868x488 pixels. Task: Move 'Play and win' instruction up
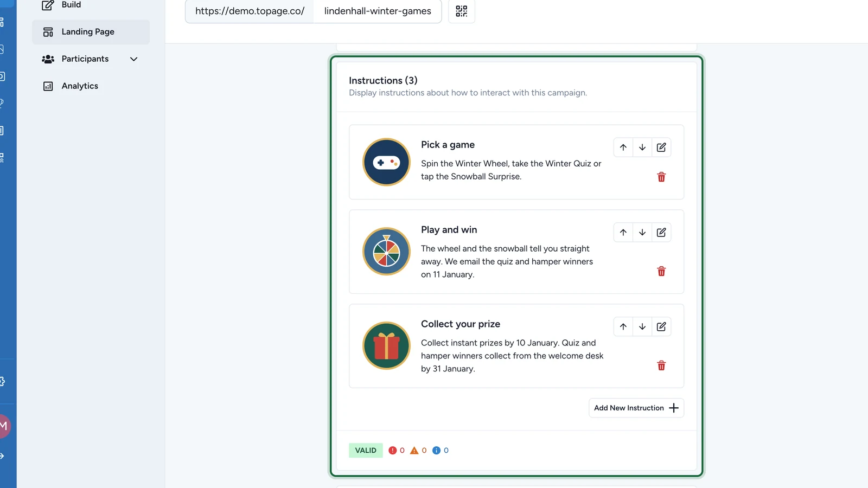[x=623, y=233]
